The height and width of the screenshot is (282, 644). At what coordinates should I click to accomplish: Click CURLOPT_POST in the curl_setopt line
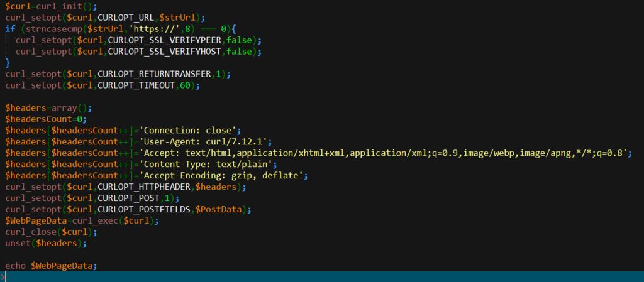(127, 198)
